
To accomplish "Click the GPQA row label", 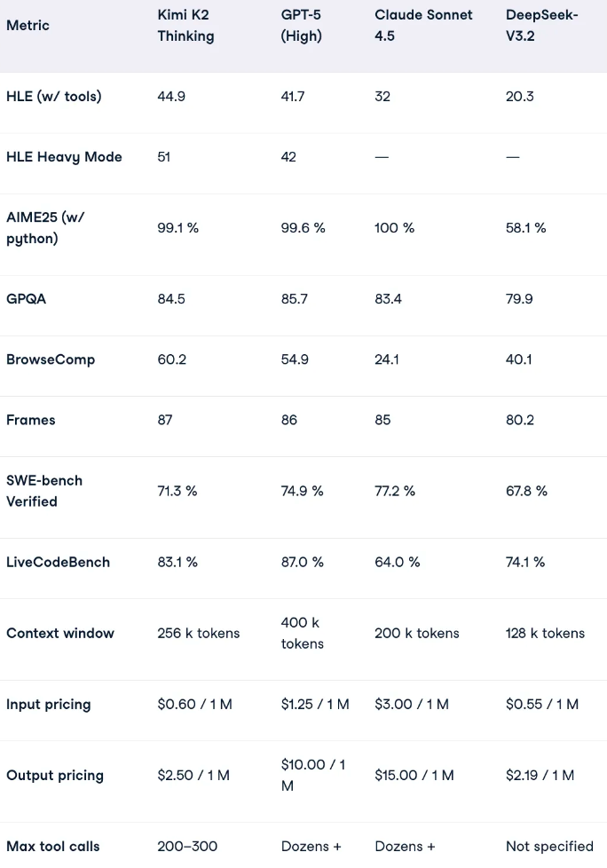I will pyautogui.click(x=27, y=299).
